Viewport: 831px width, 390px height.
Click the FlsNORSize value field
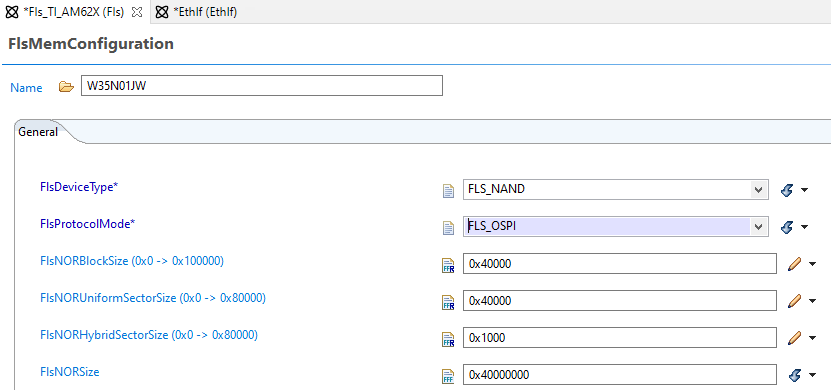tap(620, 375)
